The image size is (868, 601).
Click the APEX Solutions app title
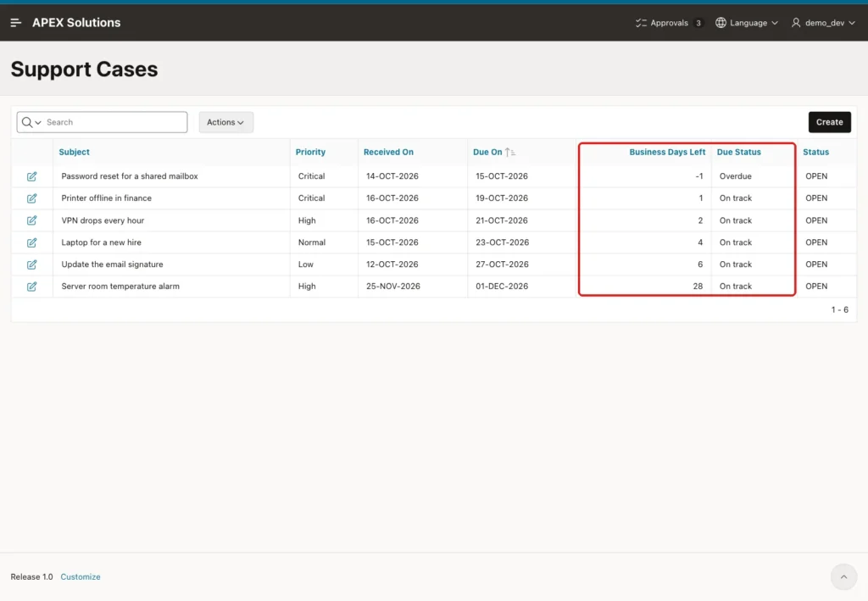pyautogui.click(x=76, y=23)
